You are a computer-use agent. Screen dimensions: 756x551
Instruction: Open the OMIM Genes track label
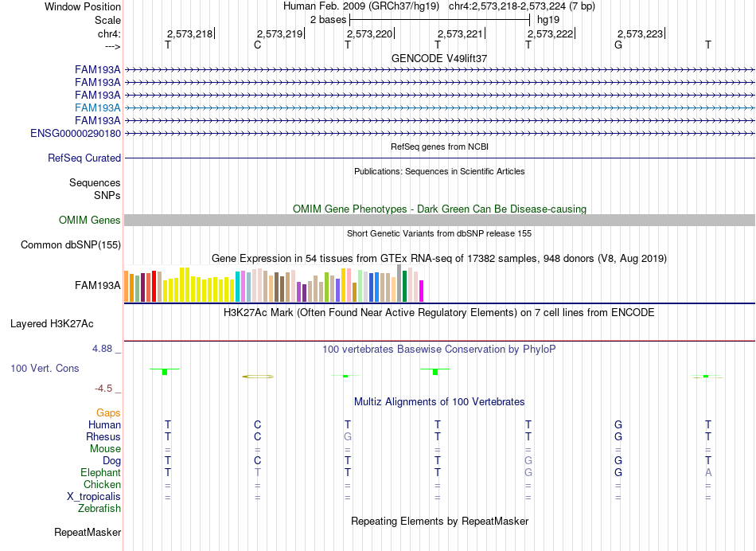click(x=90, y=220)
